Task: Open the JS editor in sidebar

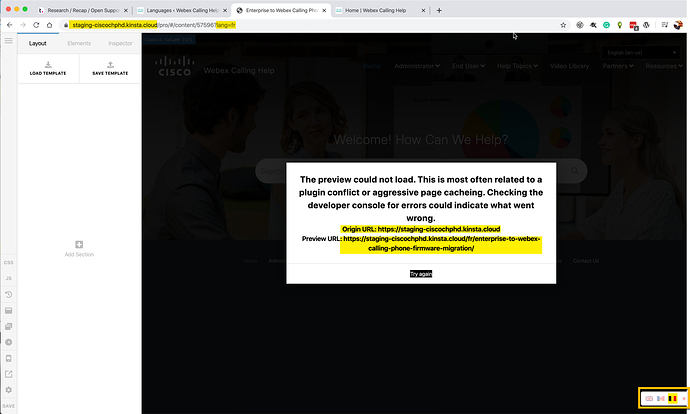Action: tap(8, 278)
